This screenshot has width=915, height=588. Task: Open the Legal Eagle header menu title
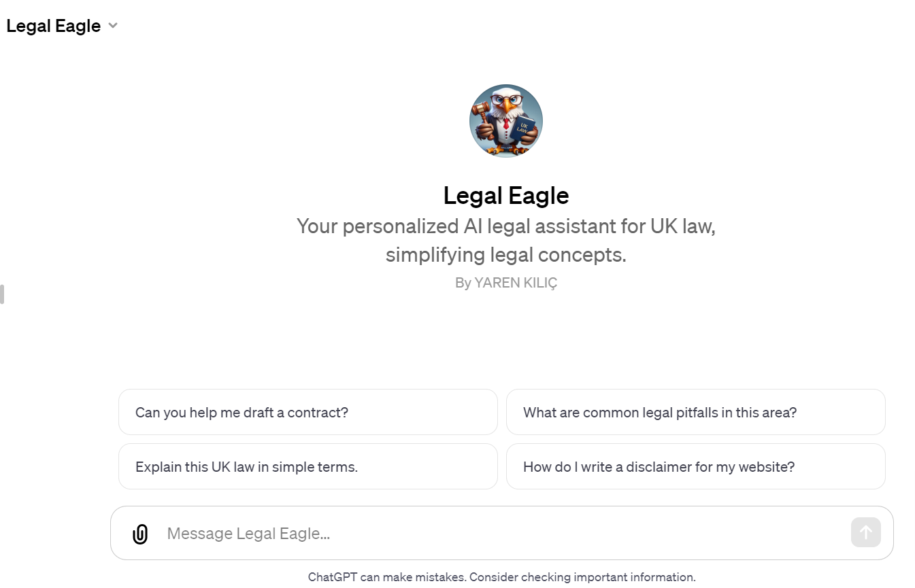[x=53, y=26]
